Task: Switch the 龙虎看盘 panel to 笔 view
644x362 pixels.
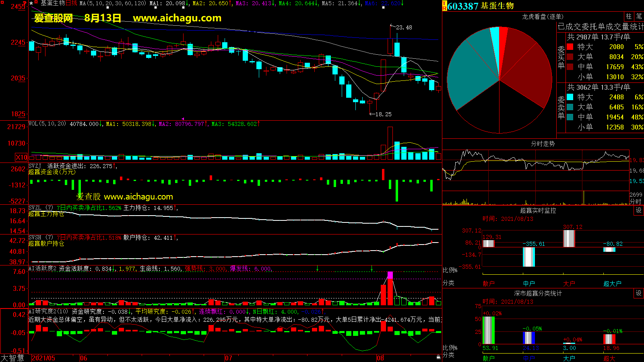Action: (x=639, y=16)
